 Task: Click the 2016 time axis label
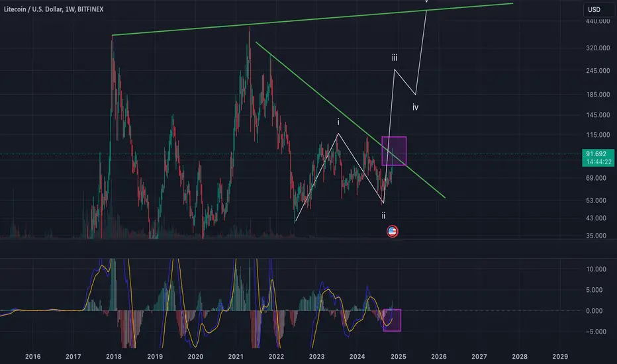pyautogui.click(x=32, y=357)
